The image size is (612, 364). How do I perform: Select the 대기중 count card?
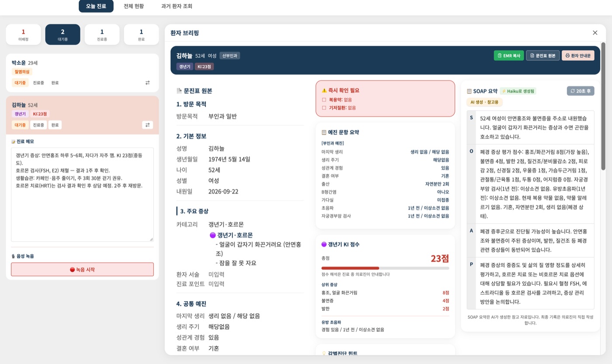[x=63, y=35]
